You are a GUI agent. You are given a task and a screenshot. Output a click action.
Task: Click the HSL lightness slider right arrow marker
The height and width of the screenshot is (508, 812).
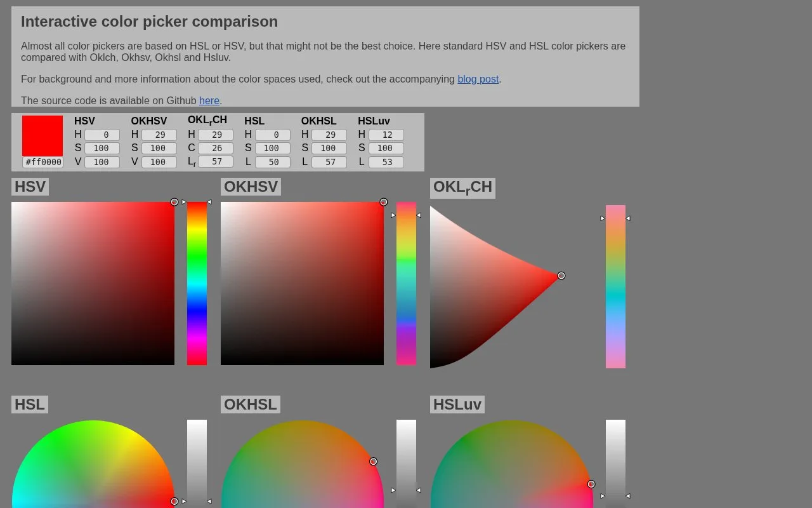point(209,502)
